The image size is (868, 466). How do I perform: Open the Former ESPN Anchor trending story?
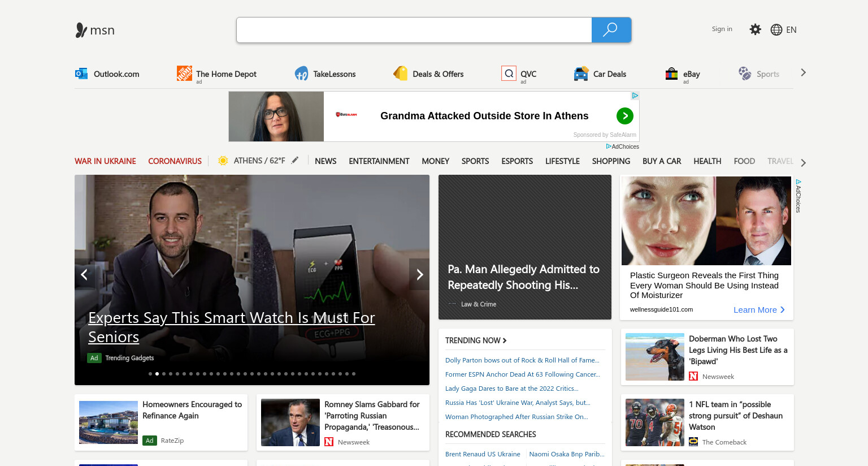coord(523,374)
